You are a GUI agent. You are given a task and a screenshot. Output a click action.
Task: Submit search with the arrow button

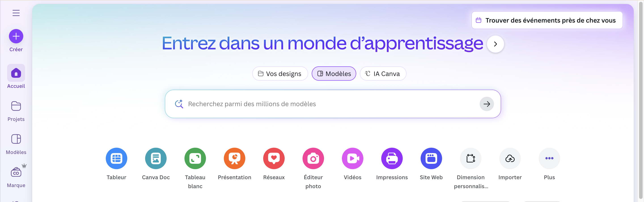coord(487,104)
